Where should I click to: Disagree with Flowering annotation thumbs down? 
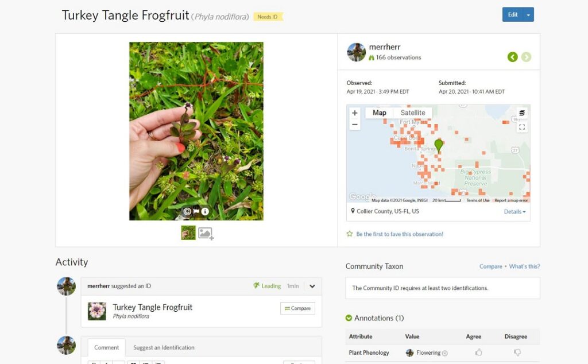(517, 353)
